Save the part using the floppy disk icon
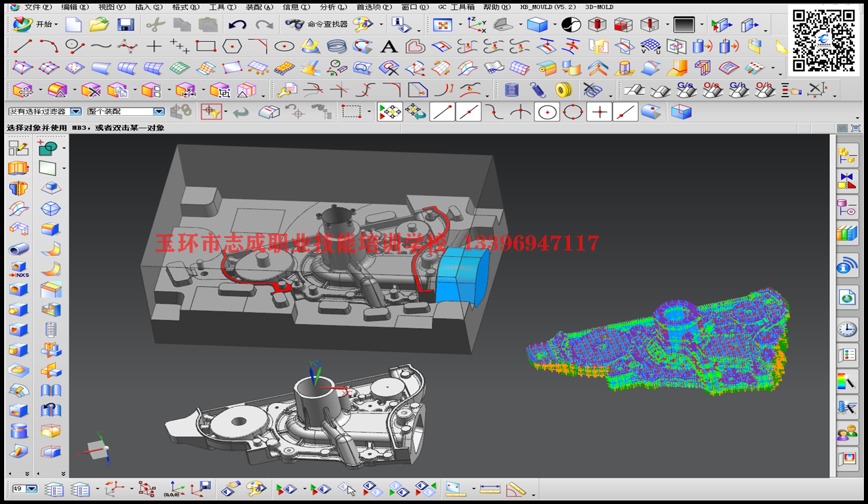This screenshot has width=868, height=504. (x=125, y=24)
